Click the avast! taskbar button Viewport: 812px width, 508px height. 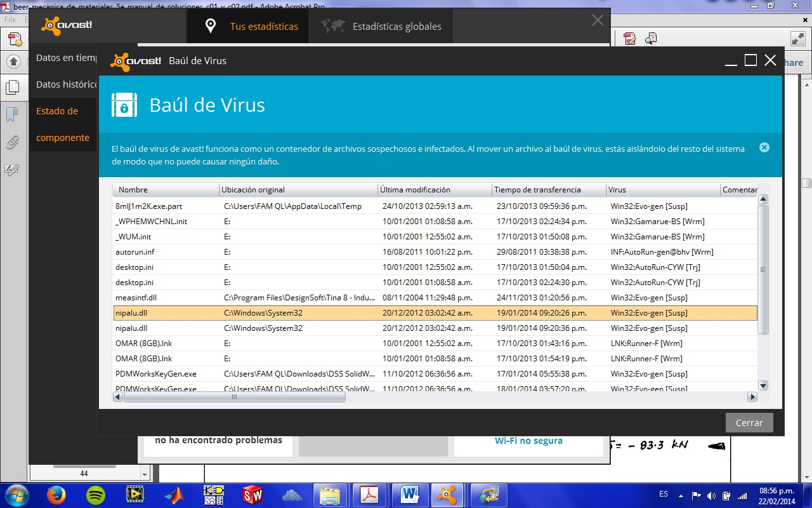(448, 495)
